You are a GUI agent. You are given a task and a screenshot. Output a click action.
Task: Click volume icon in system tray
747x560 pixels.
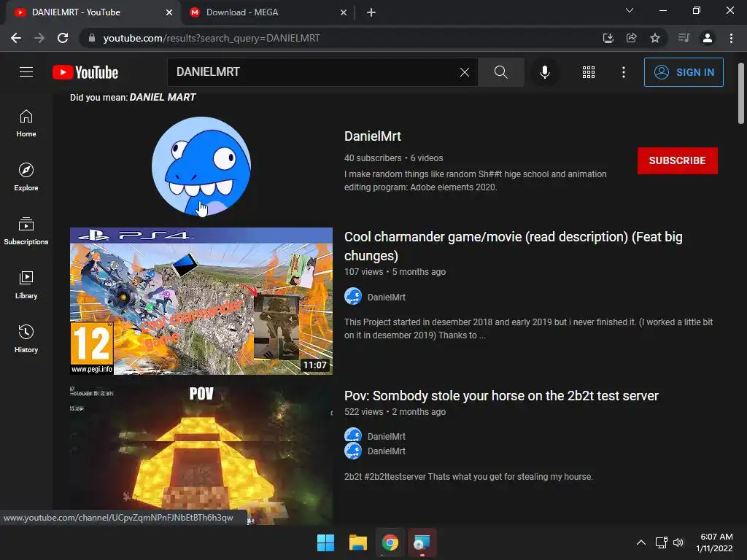pos(678,542)
